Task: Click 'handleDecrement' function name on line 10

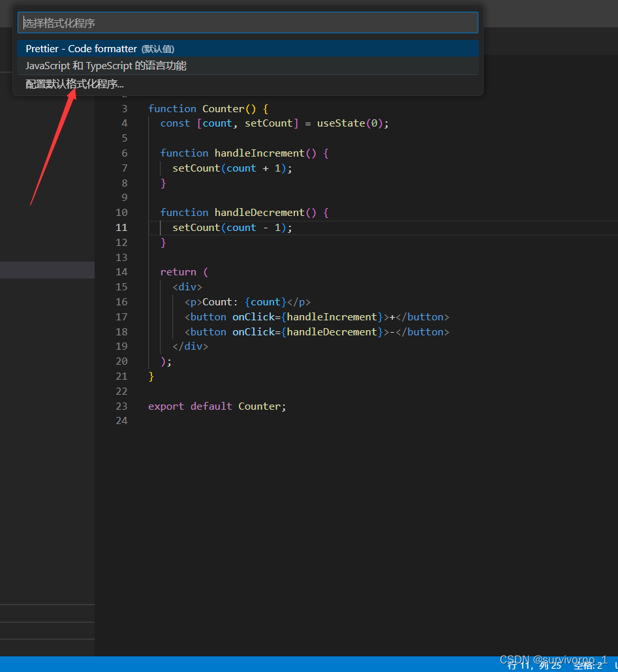Action: pos(259,213)
